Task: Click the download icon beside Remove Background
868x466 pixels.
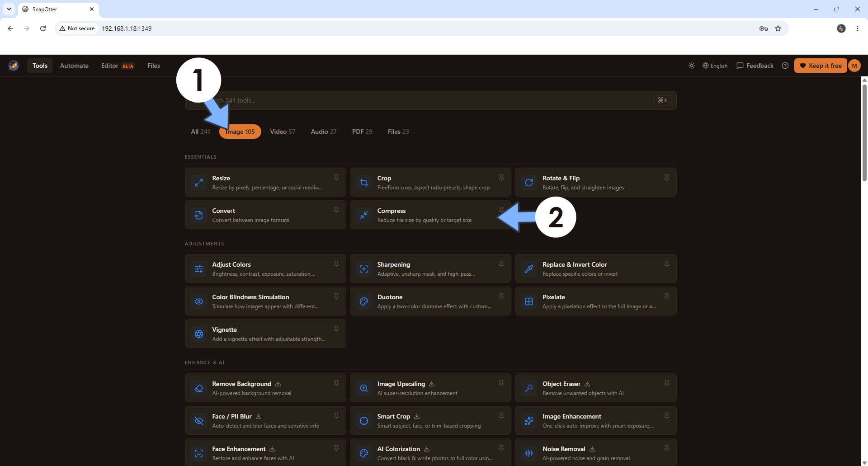Action: click(x=278, y=384)
